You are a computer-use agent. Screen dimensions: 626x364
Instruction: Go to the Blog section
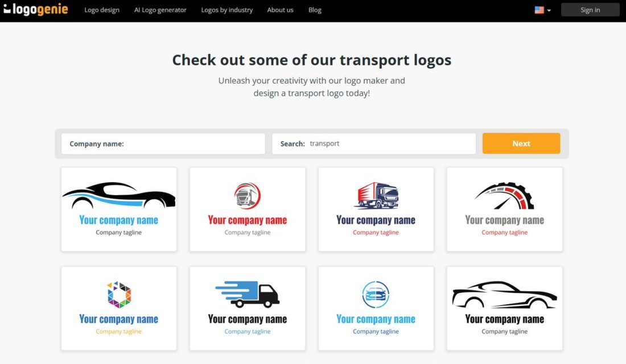click(315, 10)
